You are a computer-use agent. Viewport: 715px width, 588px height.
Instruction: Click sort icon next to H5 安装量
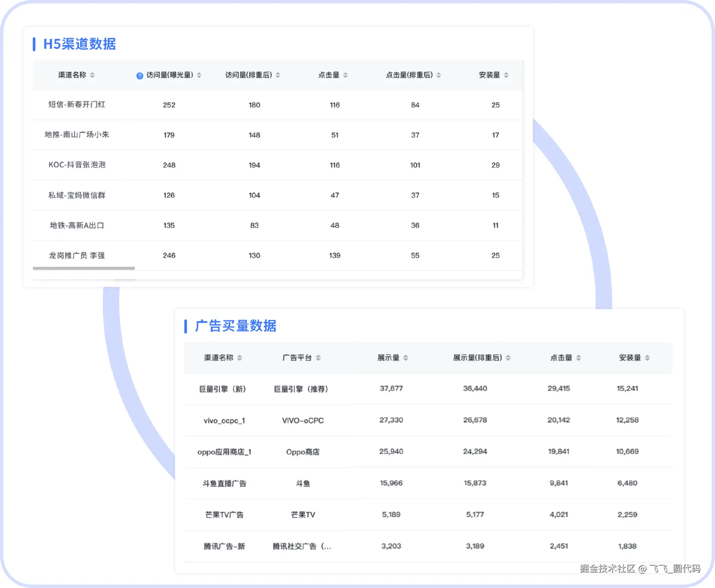coord(506,75)
